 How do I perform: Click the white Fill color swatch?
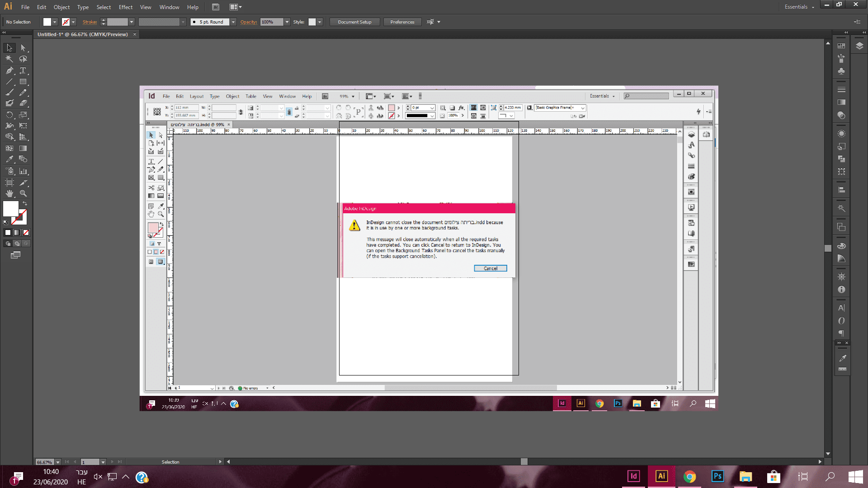(x=11, y=209)
